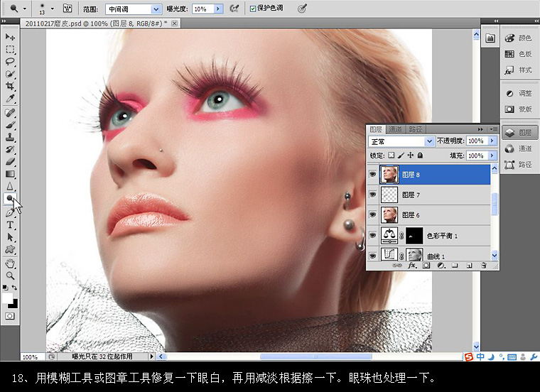
Task: Select the Horizontal Type tool
Action: [x=10, y=225]
